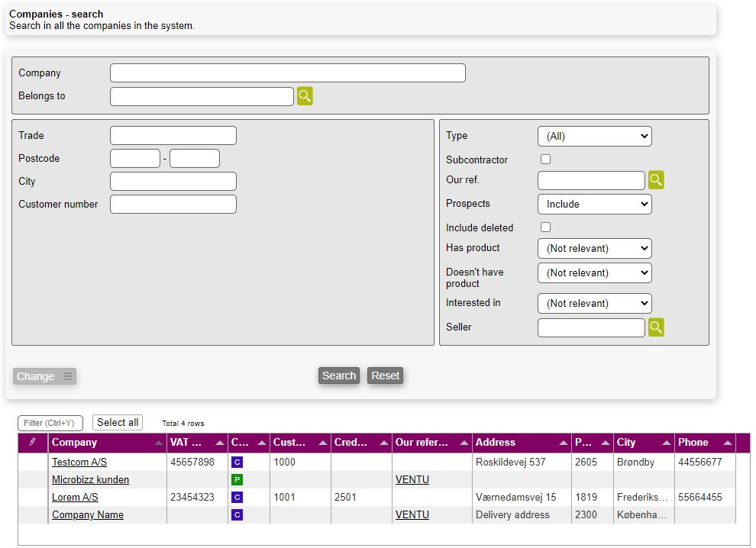Open the Prospects dropdown
756x548 pixels.
(x=594, y=205)
